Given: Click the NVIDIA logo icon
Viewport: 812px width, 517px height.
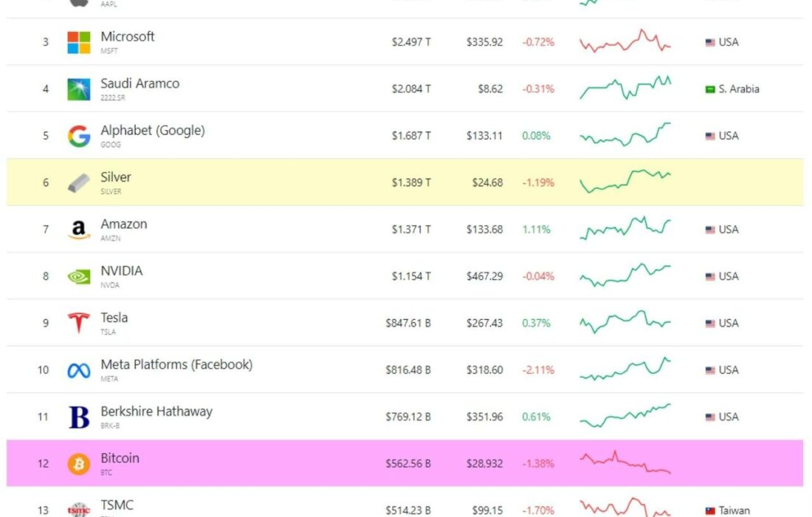Looking at the screenshot, I should point(79,277).
